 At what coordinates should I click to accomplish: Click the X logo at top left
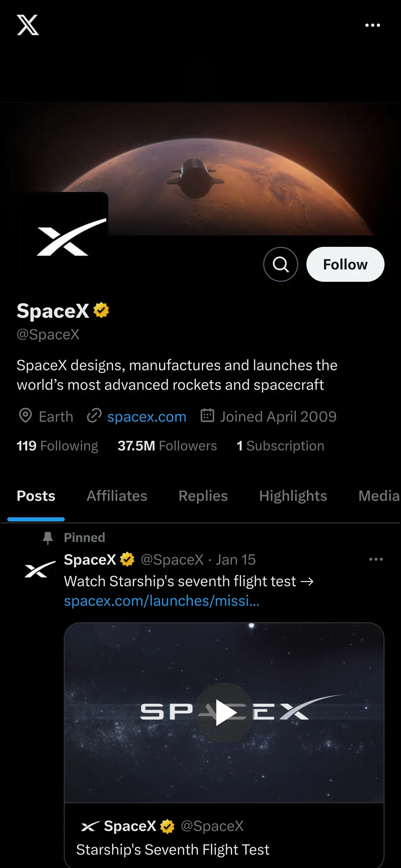click(x=28, y=25)
